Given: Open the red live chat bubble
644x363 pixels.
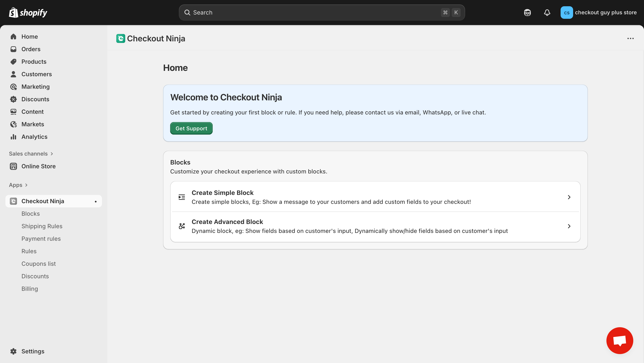Looking at the screenshot, I should (x=619, y=340).
